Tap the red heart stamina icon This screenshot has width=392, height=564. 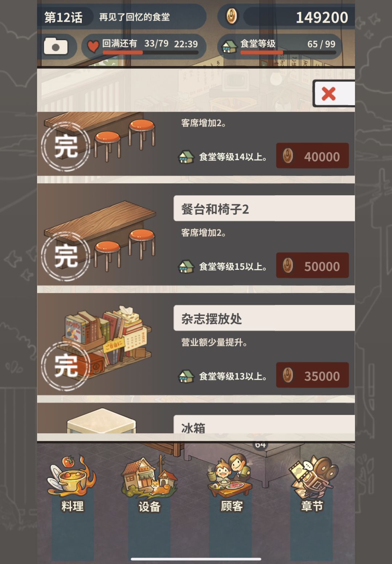[x=93, y=46]
